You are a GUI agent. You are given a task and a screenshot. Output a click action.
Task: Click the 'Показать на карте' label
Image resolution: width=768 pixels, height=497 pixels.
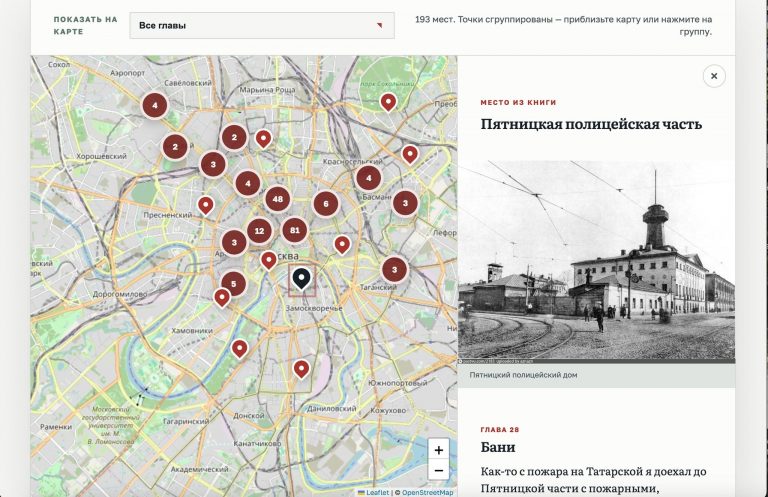coord(86,25)
